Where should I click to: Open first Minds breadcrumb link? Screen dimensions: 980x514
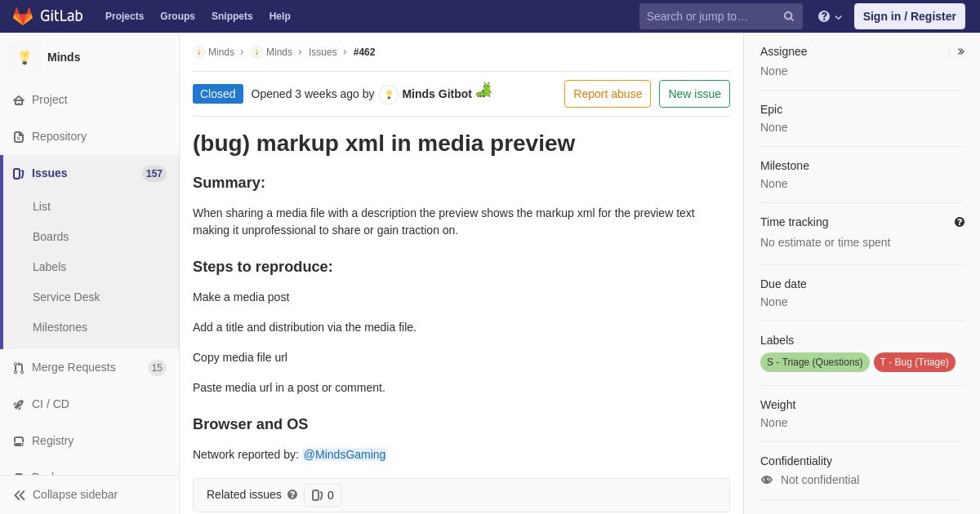(221, 52)
